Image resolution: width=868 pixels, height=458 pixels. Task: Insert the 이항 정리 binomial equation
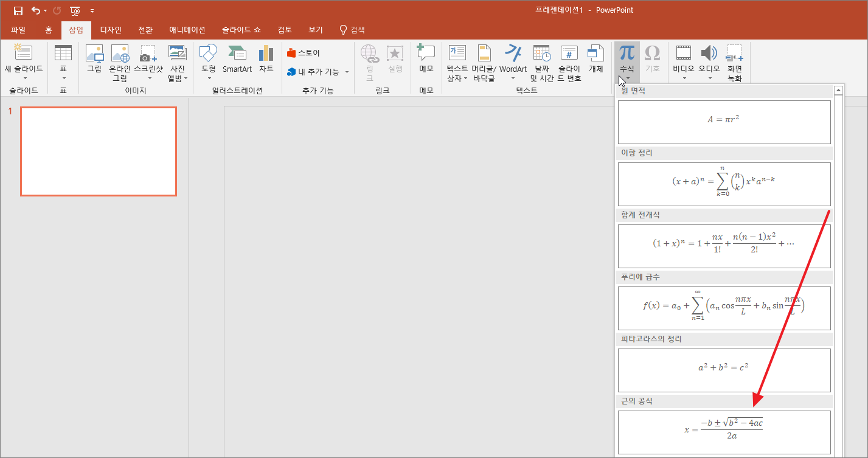coord(724,184)
